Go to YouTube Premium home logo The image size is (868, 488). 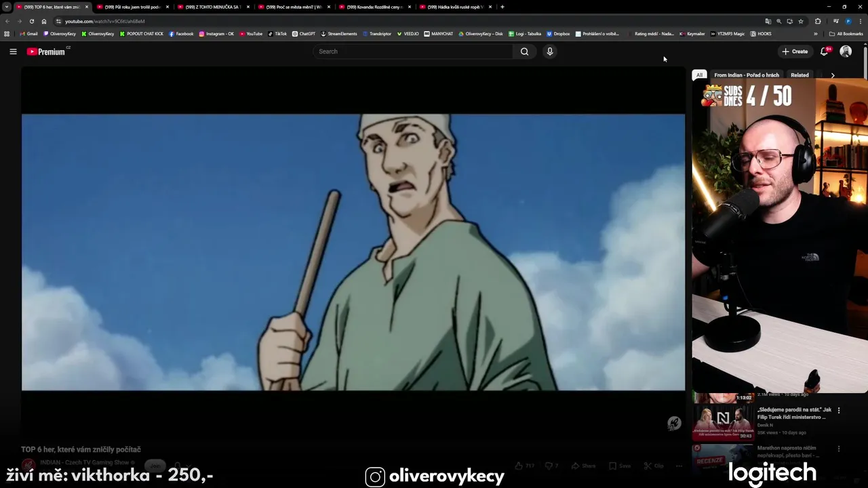(47, 52)
